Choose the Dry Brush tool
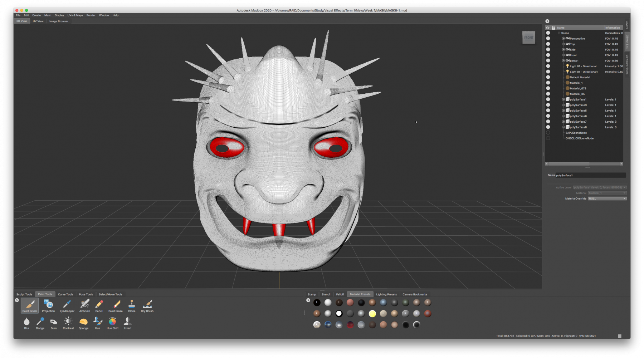644x358 pixels. click(147, 306)
